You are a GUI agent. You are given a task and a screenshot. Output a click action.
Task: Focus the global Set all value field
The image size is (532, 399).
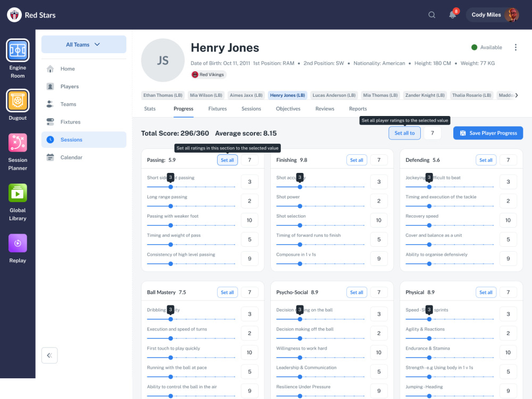[432, 133]
